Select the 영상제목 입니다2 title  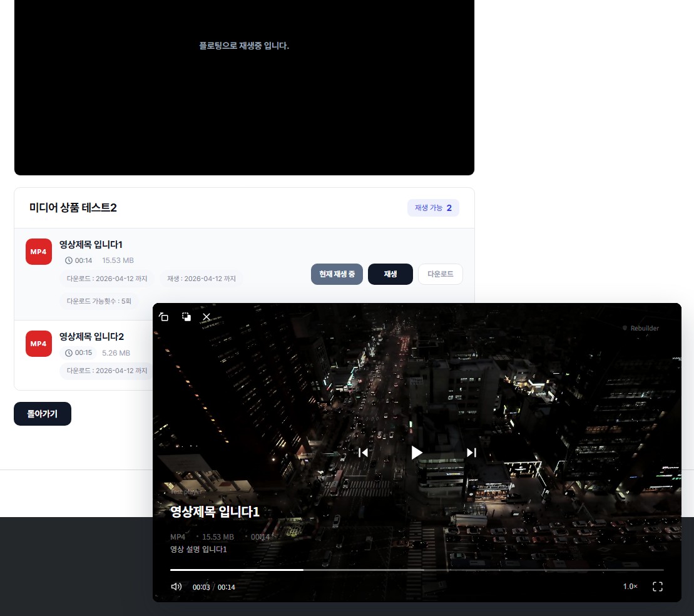(91, 336)
